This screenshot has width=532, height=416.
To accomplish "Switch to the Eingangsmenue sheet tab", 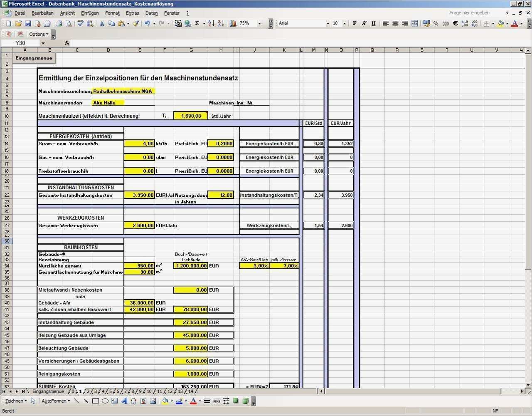I will point(48,391).
